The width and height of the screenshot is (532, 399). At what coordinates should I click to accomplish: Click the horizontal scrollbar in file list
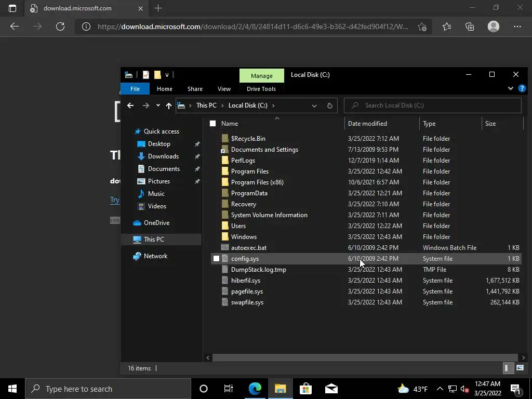365,357
